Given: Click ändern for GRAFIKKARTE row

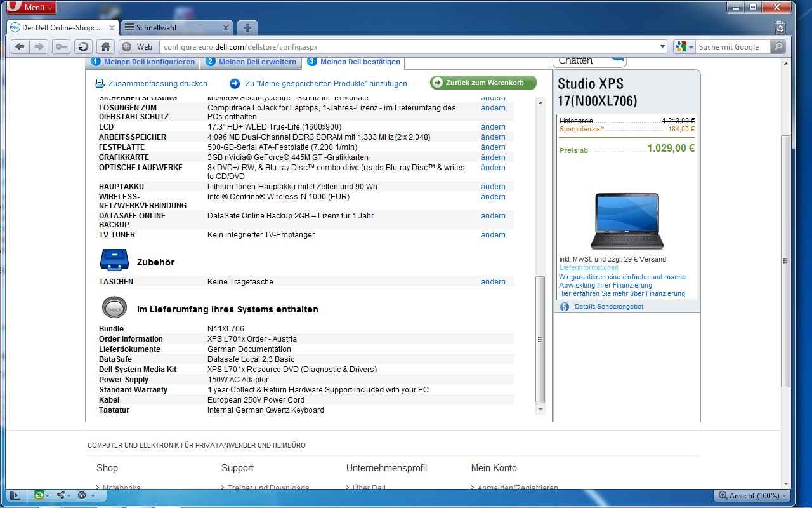Looking at the screenshot, I should [x=493, y=157].
